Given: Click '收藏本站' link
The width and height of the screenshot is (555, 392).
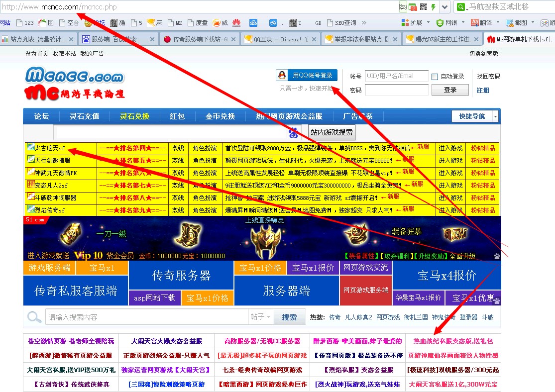Looking at the screenshot, I should [x=64, y=53].
